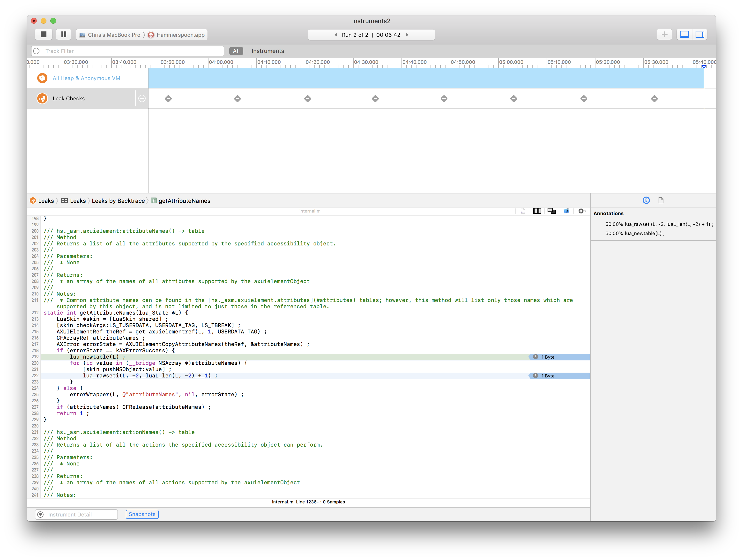
Task: Click the 1 Byte badge on line 219
Action: [559, 357]
